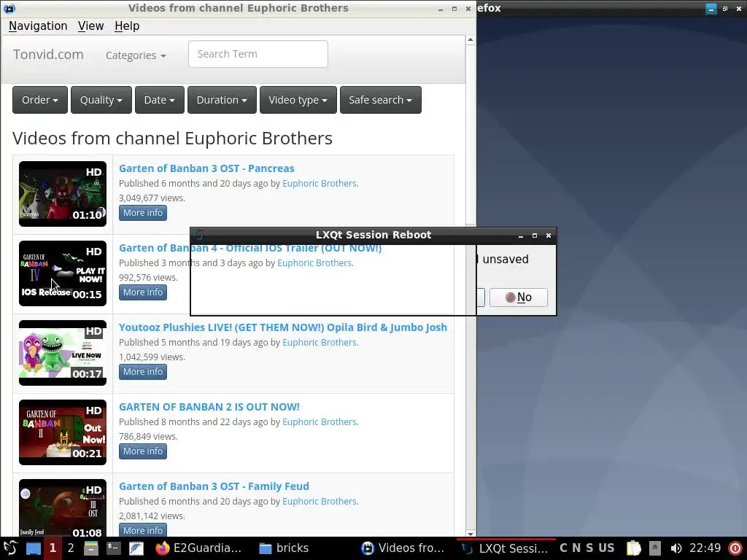Switch to the E2Guardian Firefox taskbar entry
The width and height of the screenshot is (747, 560).
(x=198, y=548)
